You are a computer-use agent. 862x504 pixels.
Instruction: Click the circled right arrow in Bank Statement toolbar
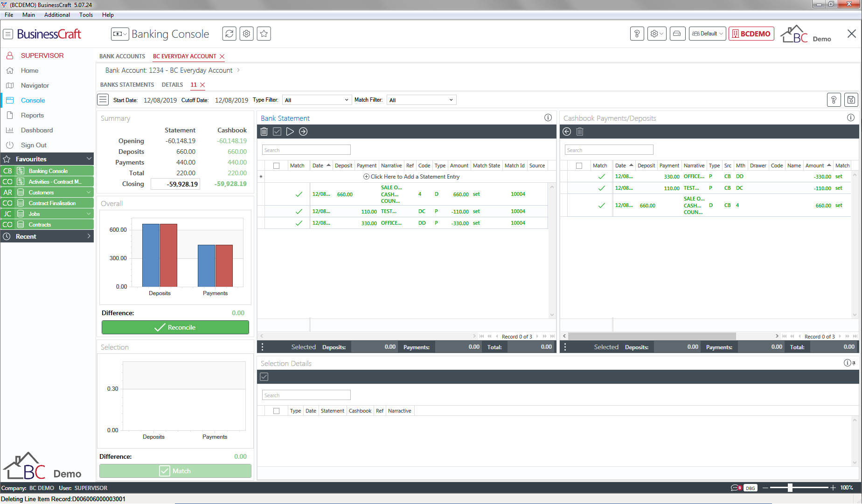(x=303, y=131)
